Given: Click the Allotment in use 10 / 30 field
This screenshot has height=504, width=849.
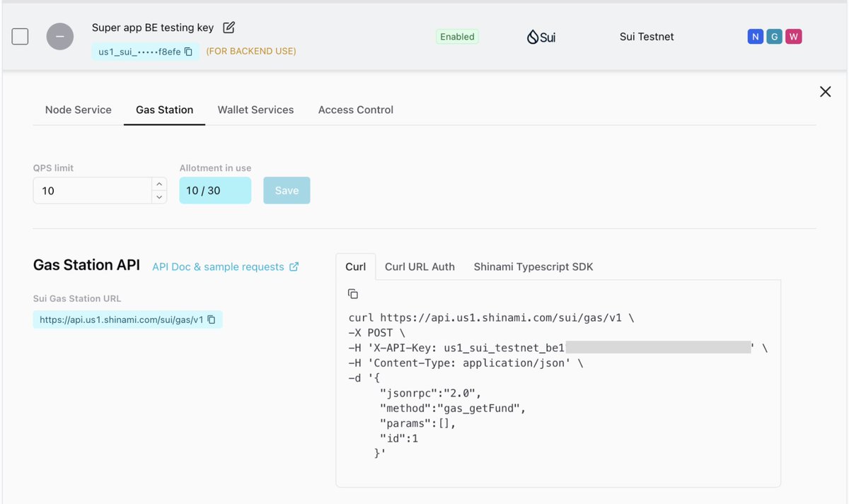Looking at the screenshot, I should 215,190.
